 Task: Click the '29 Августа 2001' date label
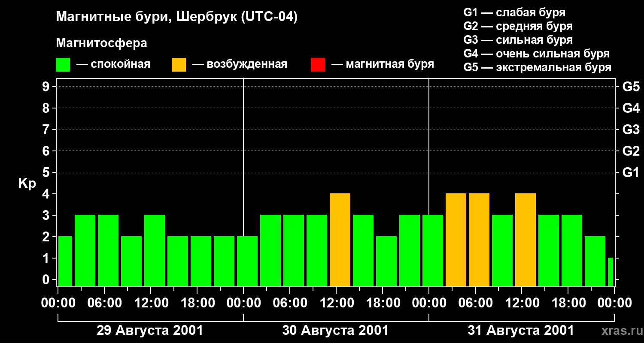click(150, 331)
